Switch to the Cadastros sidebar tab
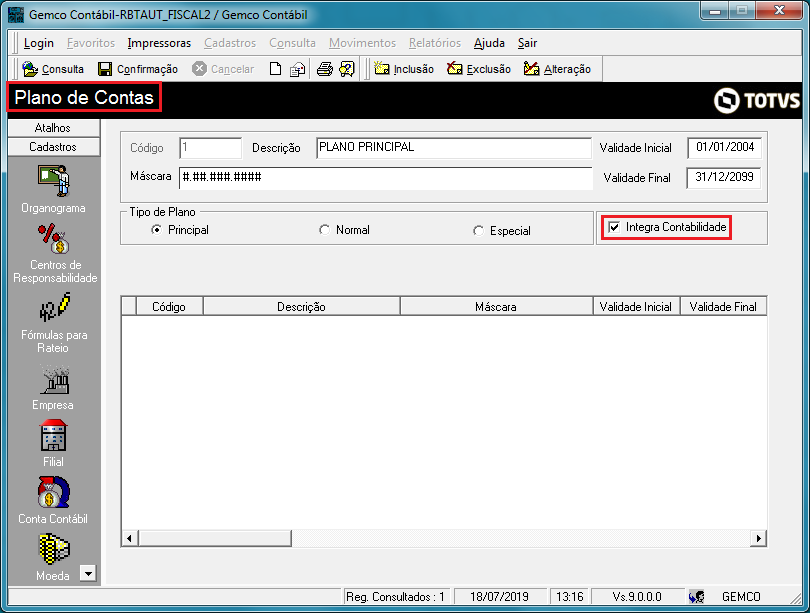The height and width of the screenshot is (613, 810). pyautogui.click(x=54, y=147)
